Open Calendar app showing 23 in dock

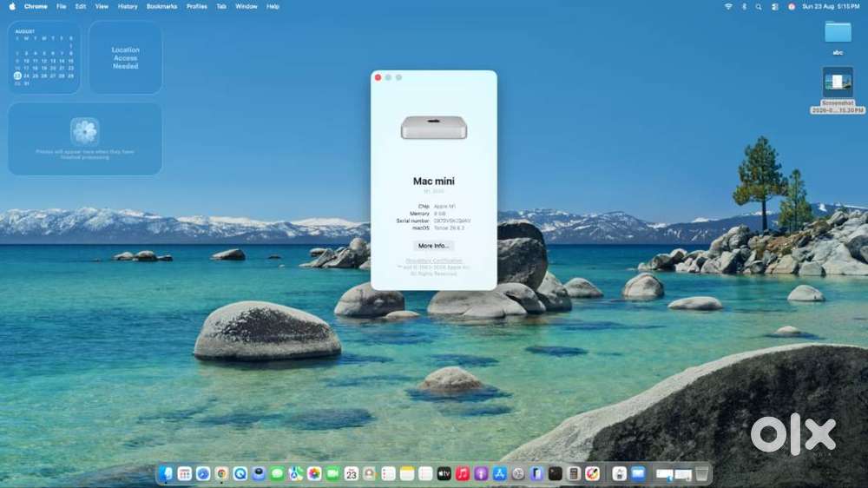tap(352, 473)
